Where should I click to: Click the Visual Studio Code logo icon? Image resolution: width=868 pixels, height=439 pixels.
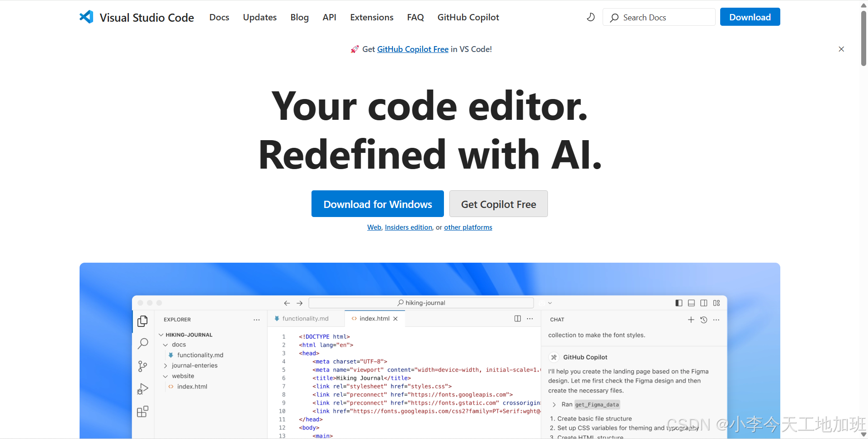(86, 17)
